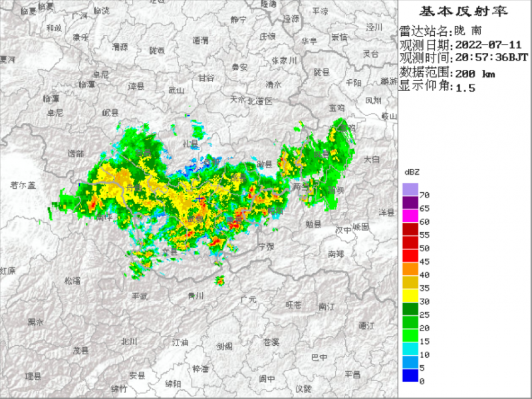Screen dimensions: 532x399
Task: Click the dark purple legend swatch
Action: pyautogui.click(x=410, y=202)
